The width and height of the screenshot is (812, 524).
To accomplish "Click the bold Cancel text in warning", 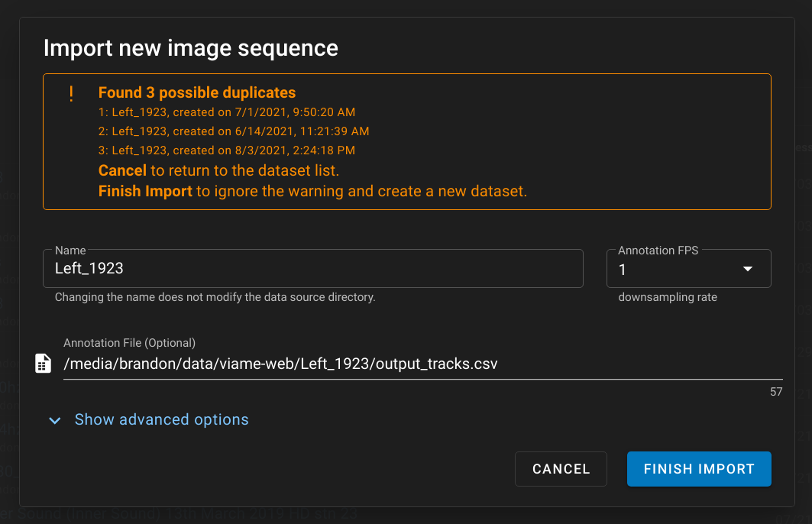I will [x=122, y=170].
